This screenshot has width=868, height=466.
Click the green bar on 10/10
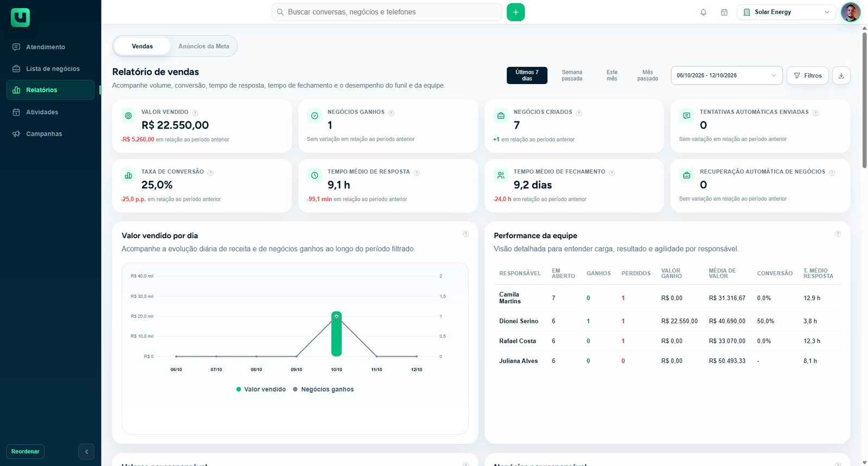[336, 334]
